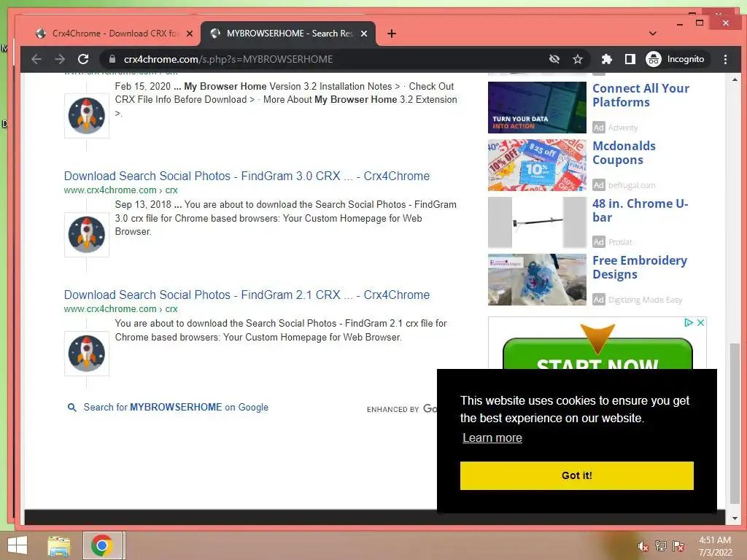The height and width of the screenshot is (560, 747).
Task: Go forward in browser history
Action: tap(60, 59)
